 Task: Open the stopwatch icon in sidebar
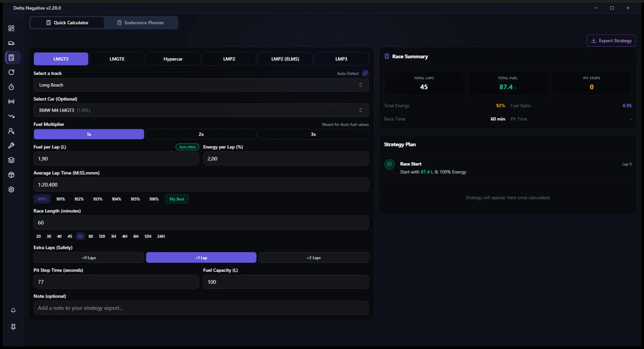pos(11,87)
